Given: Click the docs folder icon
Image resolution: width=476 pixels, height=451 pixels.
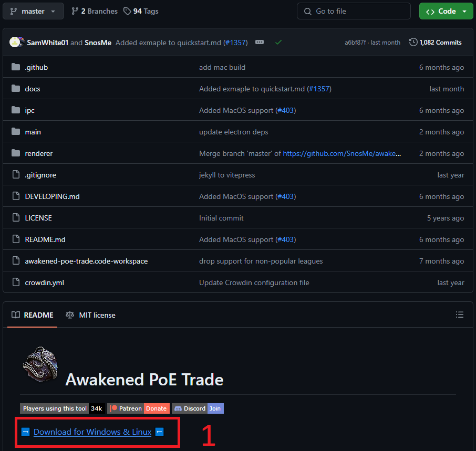Looking at the screenshot, I should tap(16, 88).
